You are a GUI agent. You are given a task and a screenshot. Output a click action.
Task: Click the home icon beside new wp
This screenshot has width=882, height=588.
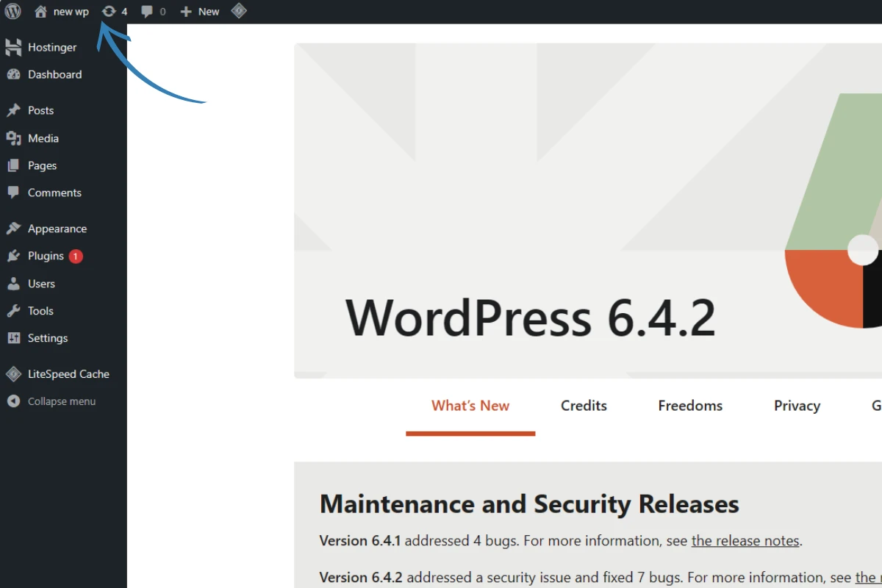click(40, 11)
